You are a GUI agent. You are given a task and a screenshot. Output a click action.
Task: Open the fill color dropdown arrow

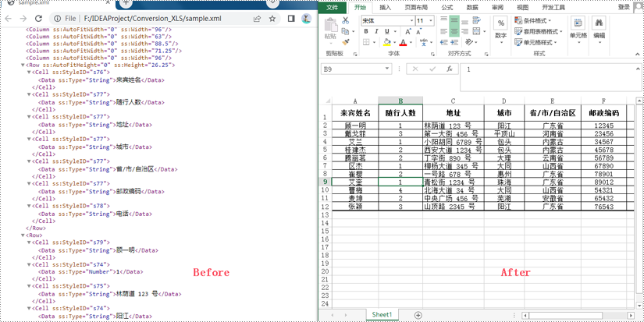pos(394,42)
